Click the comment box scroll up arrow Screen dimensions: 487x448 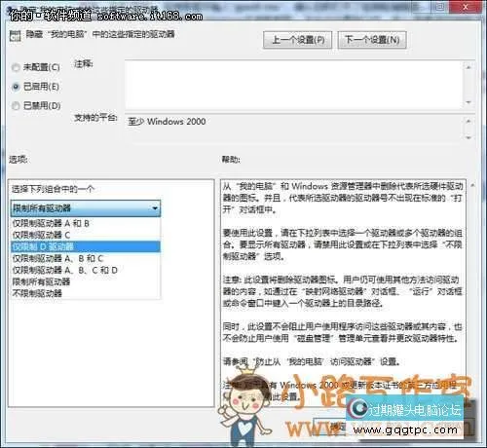point(468,67)
